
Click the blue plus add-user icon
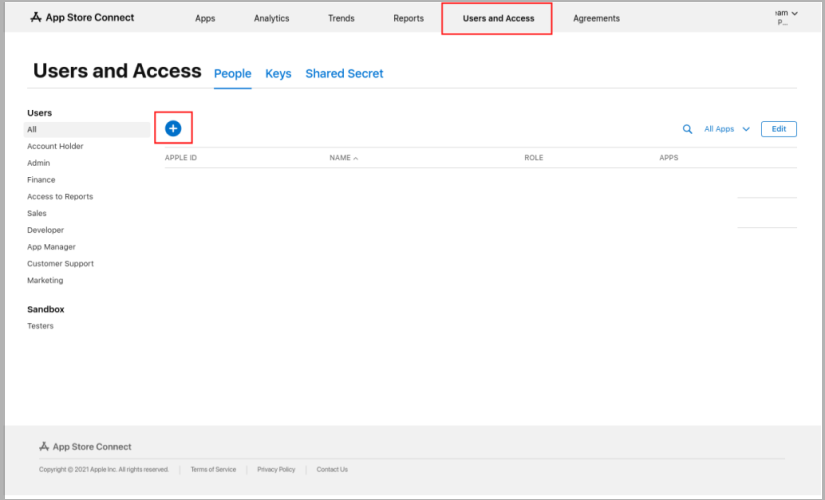click(x=173, y=128)
